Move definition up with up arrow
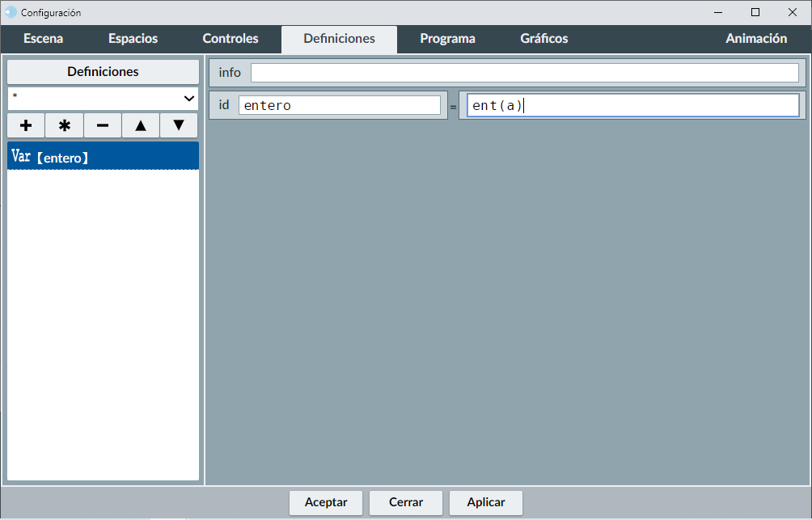The image size is (812, 520). (x=141, y=125)
